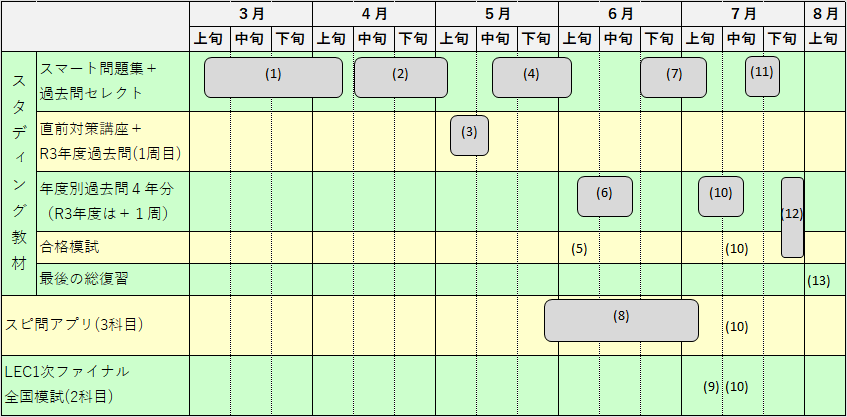847x417 pixels.
Task: Click the gray bar labeled (1)
Action: (273, 77)
